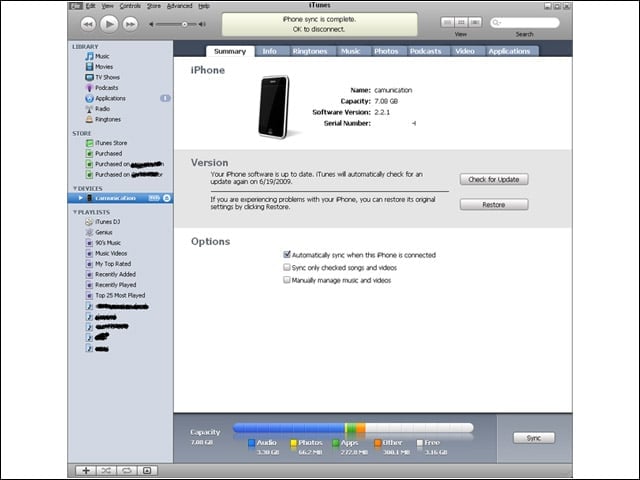
Task: Check Sync only checked songs and videos
Action: [x=287, y=267]
